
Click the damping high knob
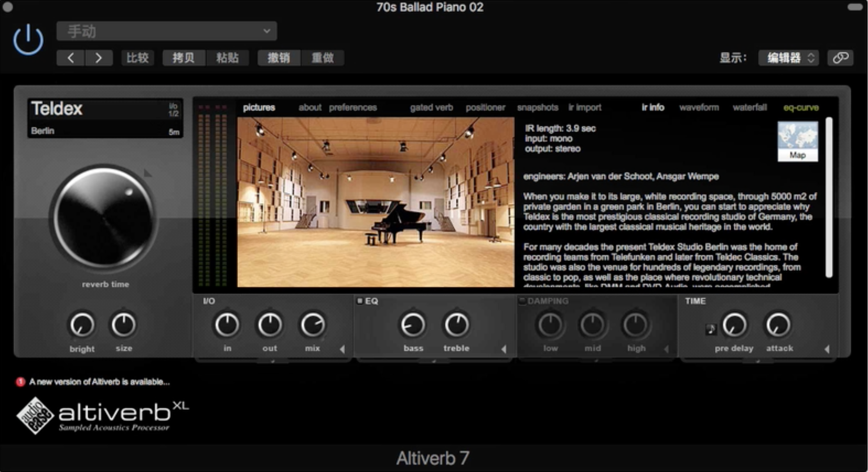pos(636,325)
